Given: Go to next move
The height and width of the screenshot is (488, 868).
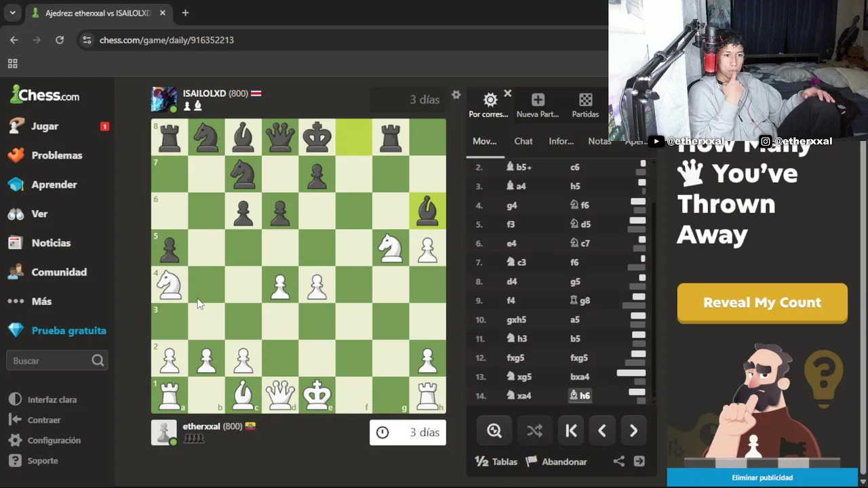Looking at the screenshot, I should pyautogui.click(x=633, y=431).
